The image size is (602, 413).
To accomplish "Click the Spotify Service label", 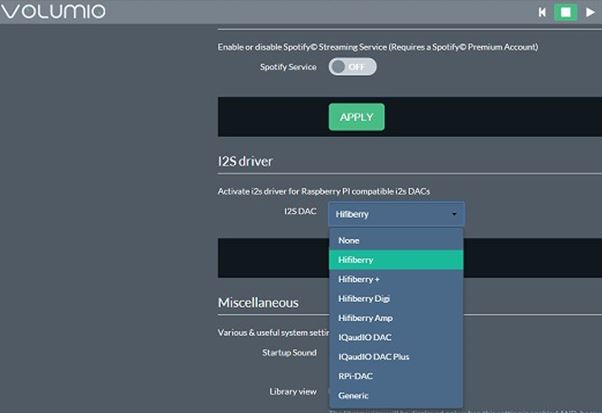I will (x=288, y=67).
